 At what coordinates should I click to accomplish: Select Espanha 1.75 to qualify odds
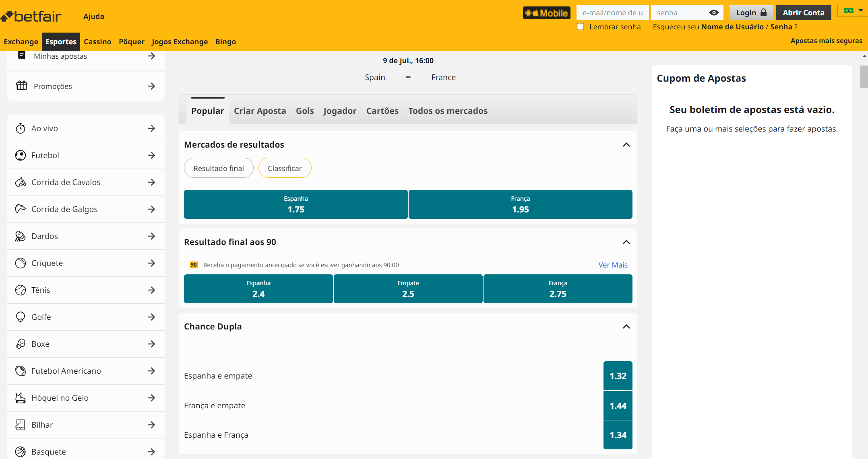pyautogui.click(x=296, y=204)
